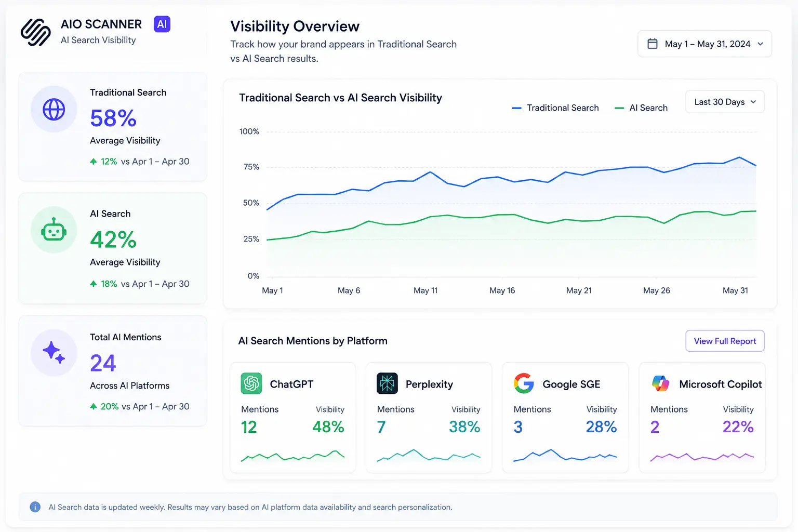Expand the Last 30 Days dropdown

(725, 102)
